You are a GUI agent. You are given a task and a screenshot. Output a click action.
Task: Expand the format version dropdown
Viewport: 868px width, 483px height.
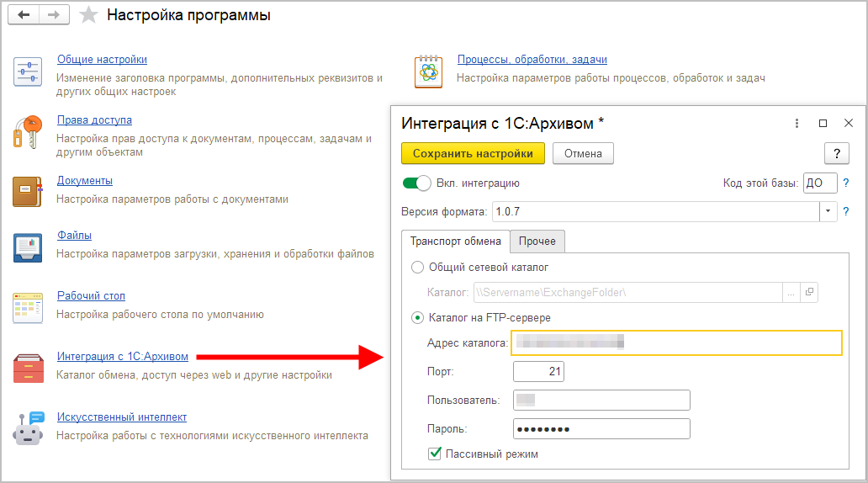828,211
